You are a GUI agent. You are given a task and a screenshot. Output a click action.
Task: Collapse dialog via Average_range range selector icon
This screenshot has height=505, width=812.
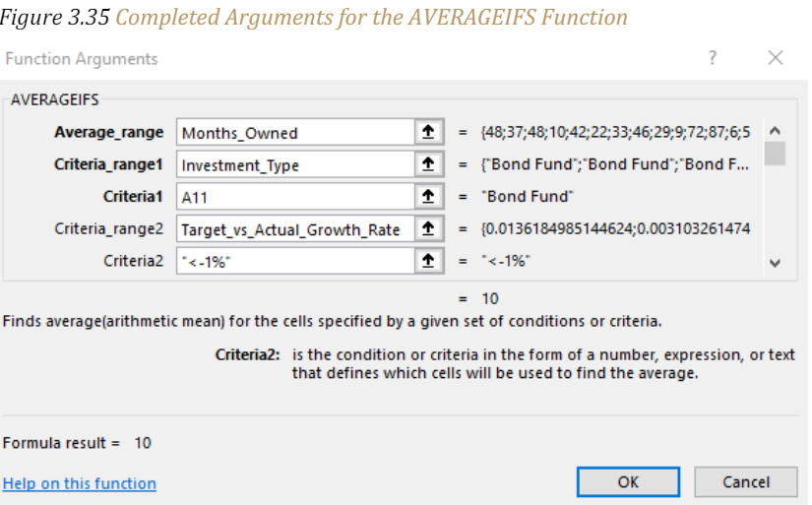[x=428, y=132]
